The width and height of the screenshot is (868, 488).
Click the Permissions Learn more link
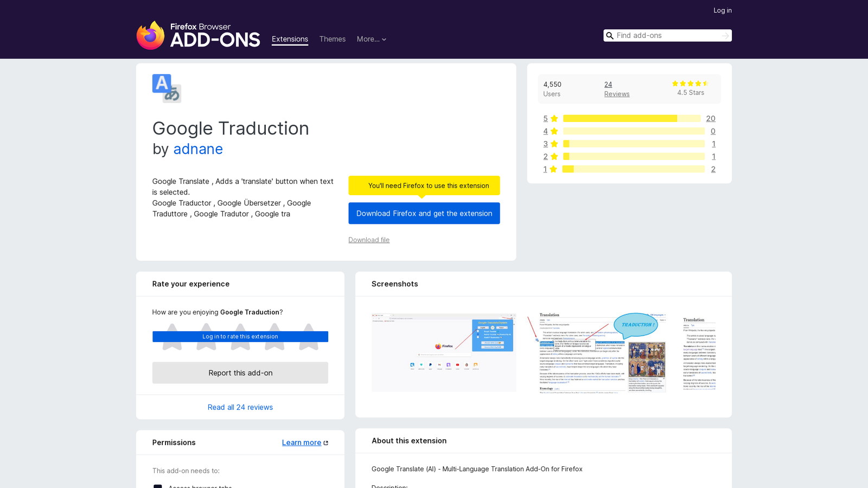[x=302, y=443]
